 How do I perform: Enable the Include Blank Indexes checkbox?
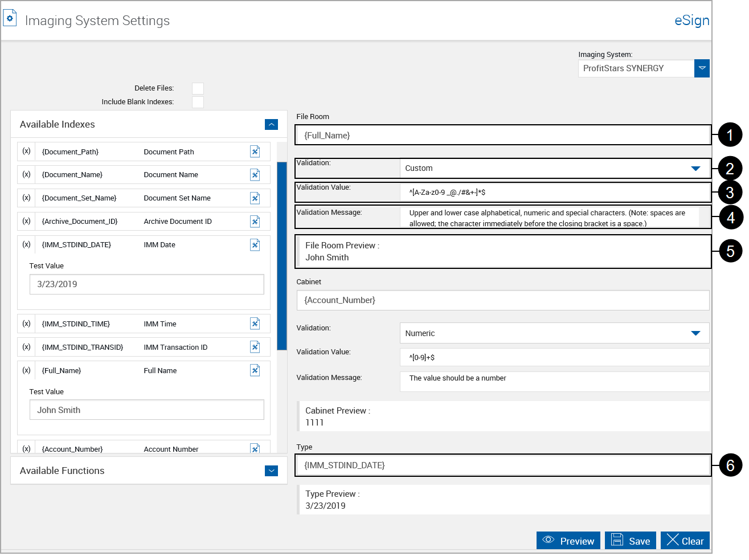click(x=198, y=102)
